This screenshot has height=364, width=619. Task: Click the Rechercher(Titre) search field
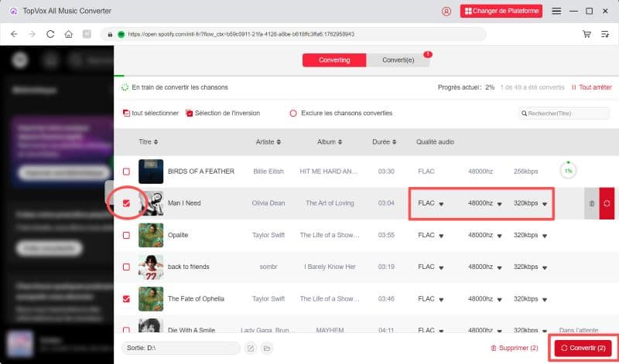(564, 114)
